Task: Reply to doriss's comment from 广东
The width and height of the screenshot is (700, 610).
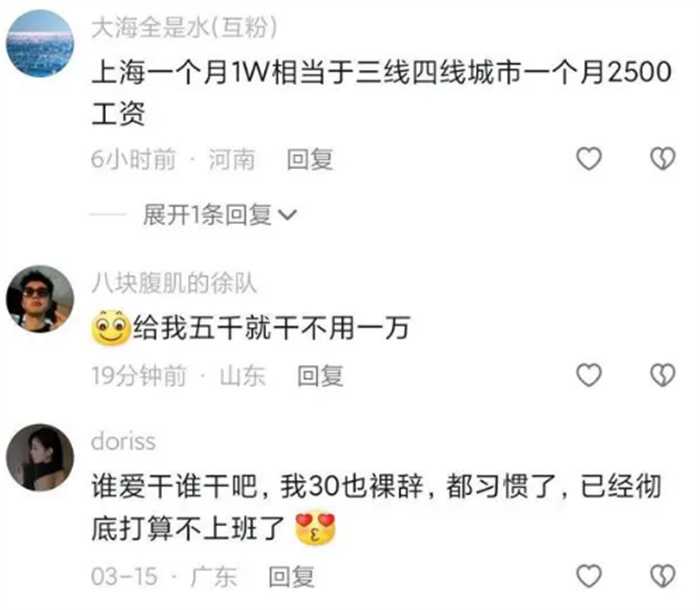Action: coord(292,577)
